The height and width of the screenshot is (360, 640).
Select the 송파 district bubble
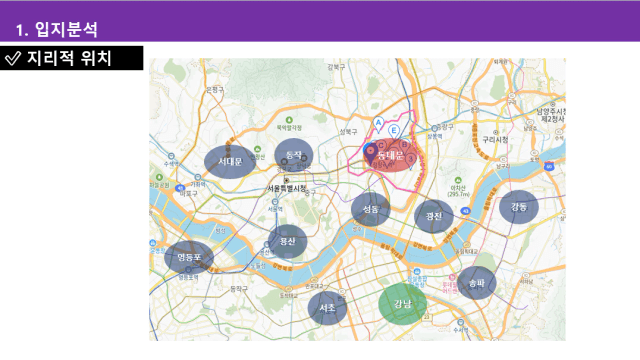pyautogui.click(x=476, y=283)
